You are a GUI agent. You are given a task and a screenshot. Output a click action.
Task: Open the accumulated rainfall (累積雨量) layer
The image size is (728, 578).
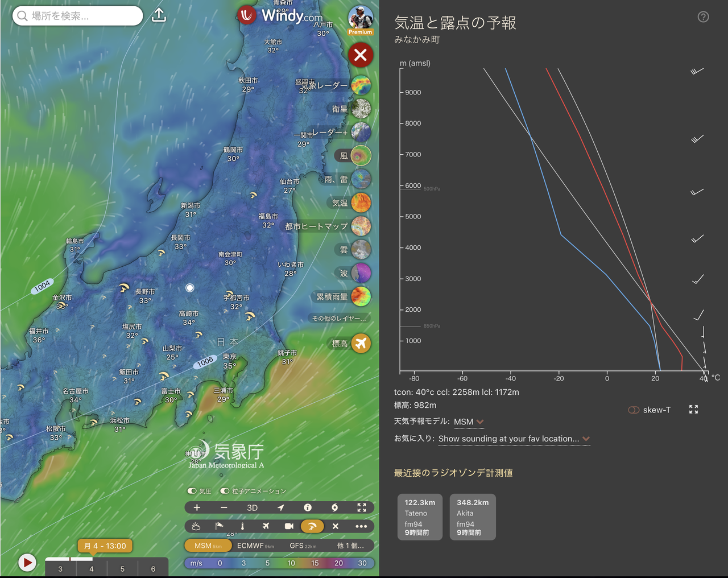pos(361,296)
